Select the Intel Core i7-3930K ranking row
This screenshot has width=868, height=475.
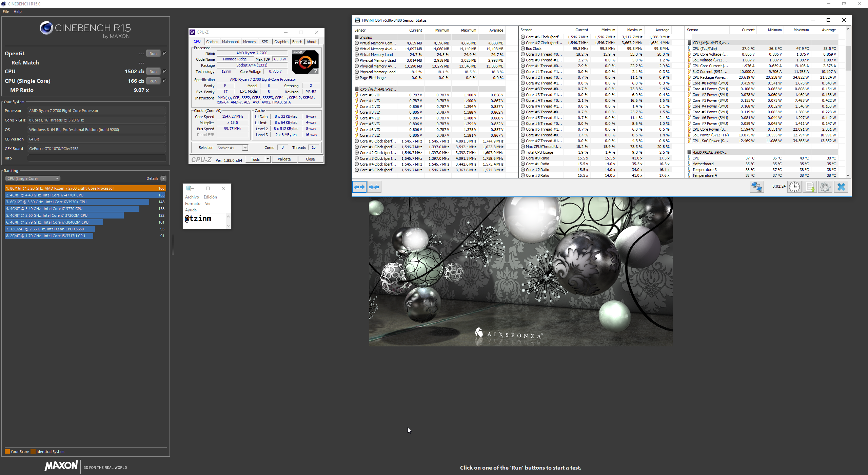pos(85,202)
